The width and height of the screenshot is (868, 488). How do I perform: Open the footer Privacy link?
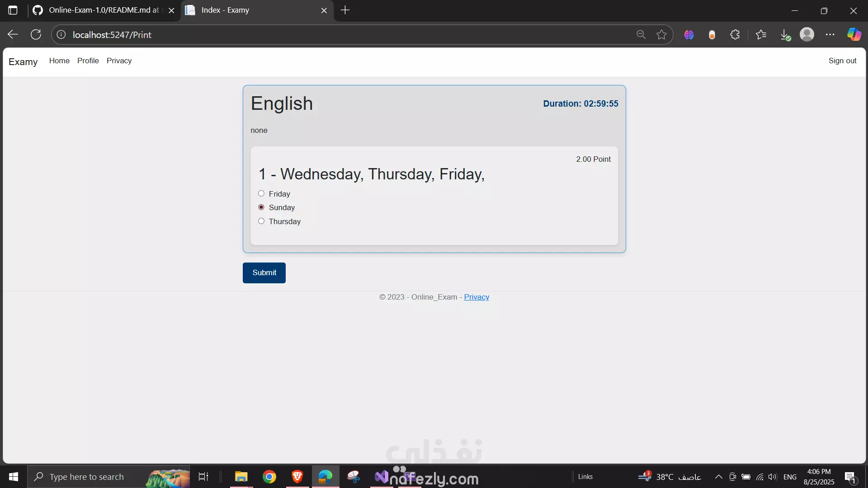476,297
